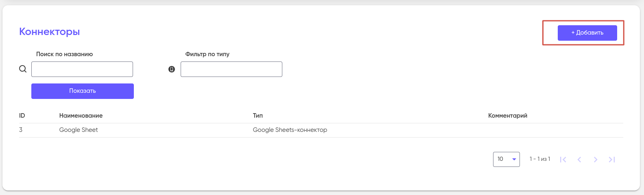
Task: Select the Google Sheets-коннектор type cell
Action: [x=290, y=130]
